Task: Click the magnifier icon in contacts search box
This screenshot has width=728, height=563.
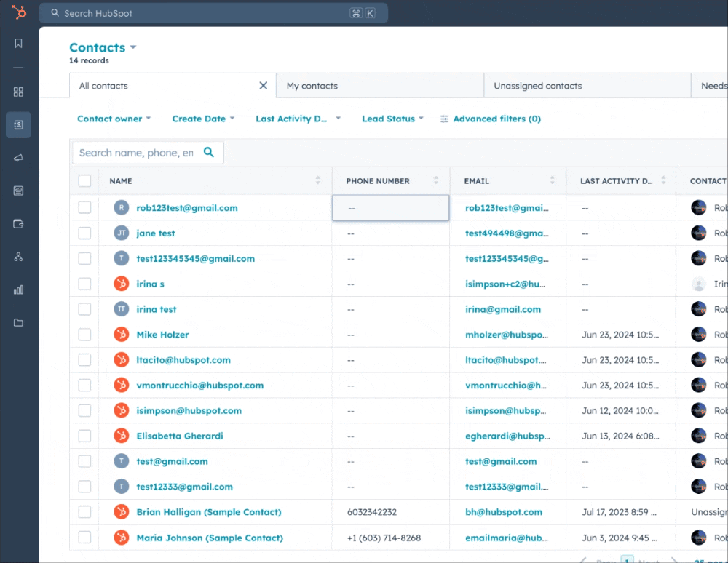Action: tap(209, 152)
